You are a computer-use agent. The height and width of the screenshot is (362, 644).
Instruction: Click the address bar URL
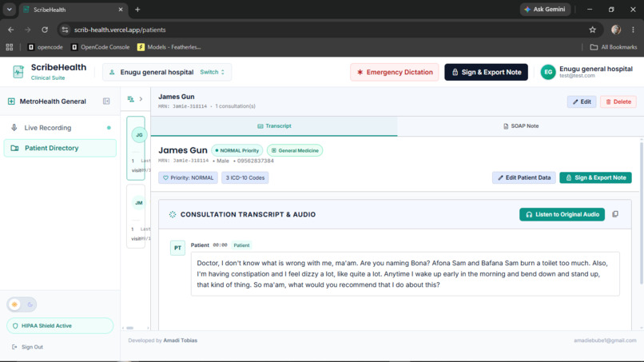coord(120,30)
